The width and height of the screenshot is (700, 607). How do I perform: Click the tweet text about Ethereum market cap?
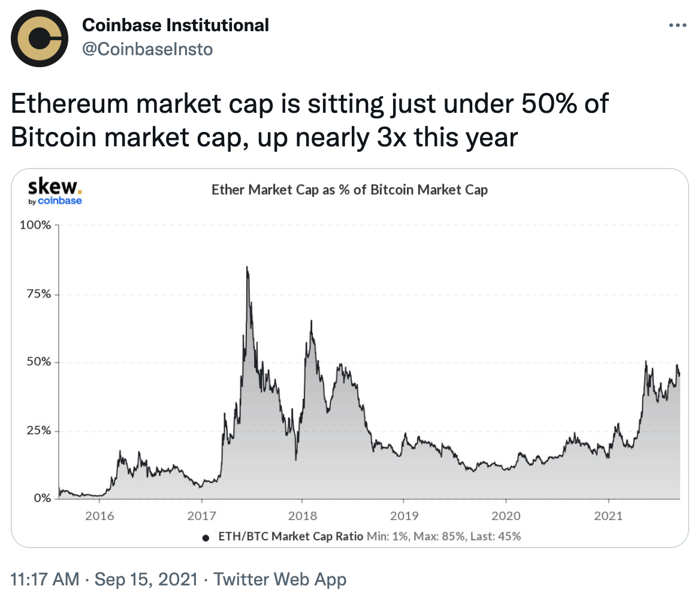309,121
